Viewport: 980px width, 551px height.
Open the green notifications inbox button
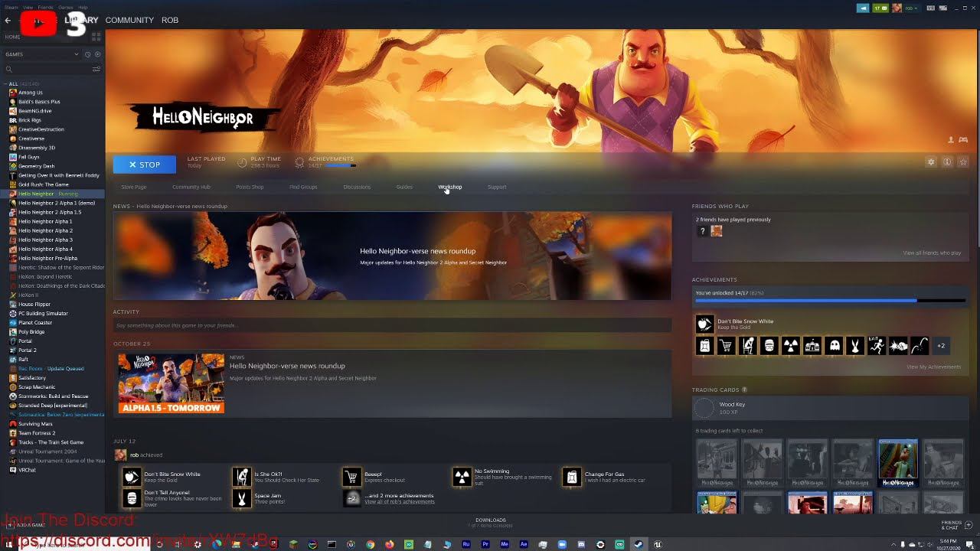(x=880, y=8)
